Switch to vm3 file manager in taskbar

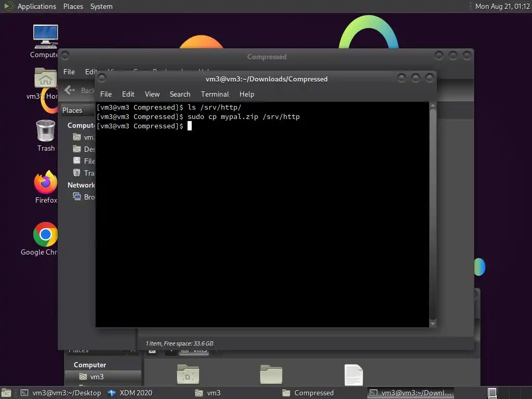coord(208,393)
